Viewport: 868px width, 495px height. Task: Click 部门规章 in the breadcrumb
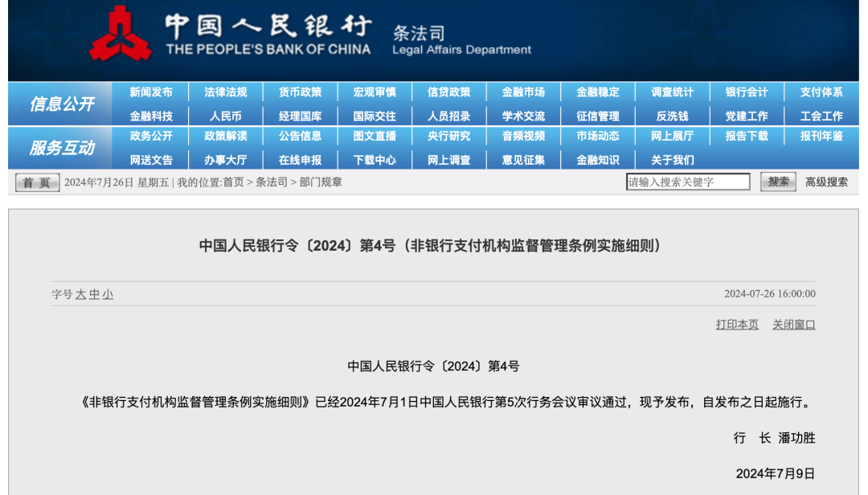click(321, 182)
